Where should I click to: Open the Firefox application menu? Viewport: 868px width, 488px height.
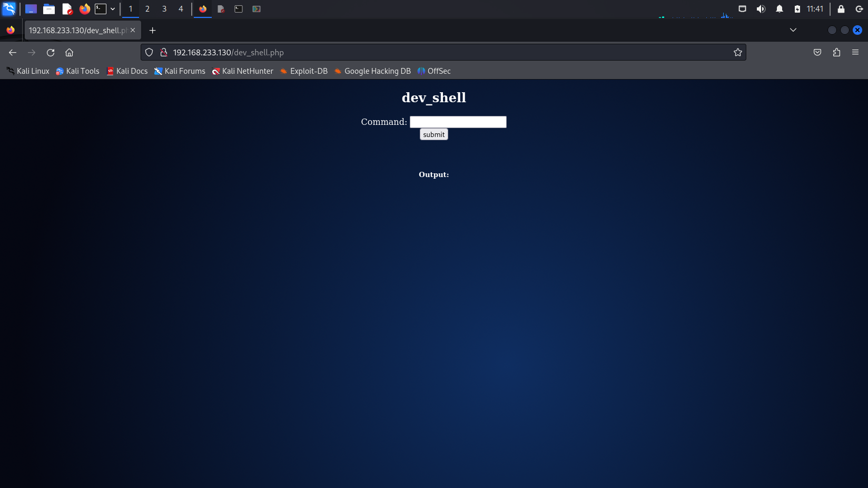click(x=855, y=52)
